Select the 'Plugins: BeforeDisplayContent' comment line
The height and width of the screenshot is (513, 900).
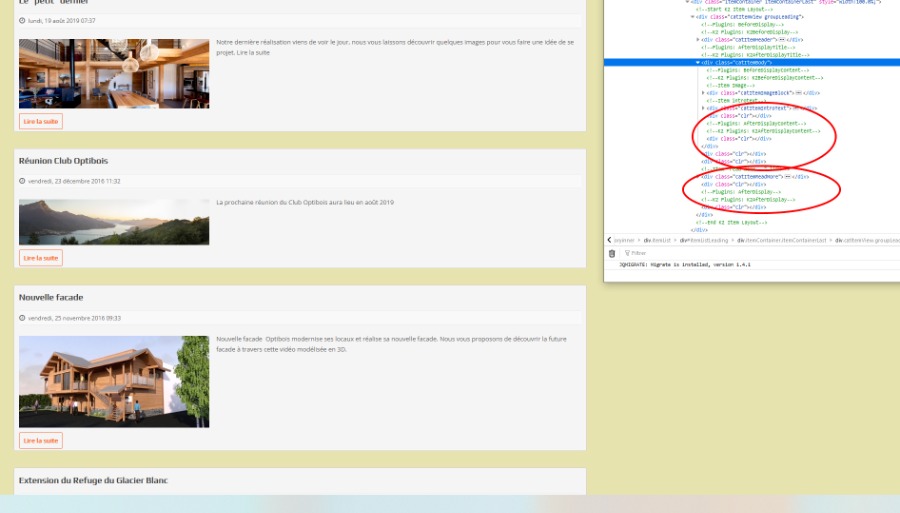758,70
